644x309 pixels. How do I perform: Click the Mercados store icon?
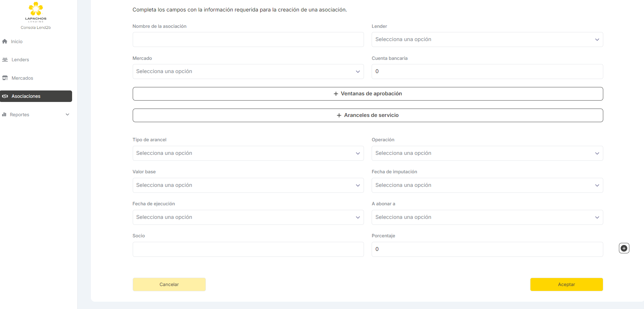point(5,78)
